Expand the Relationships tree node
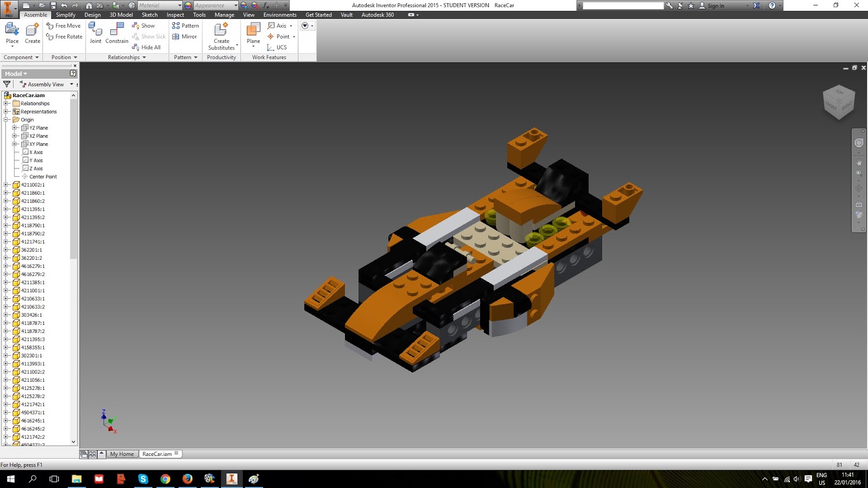This screenshot has width=868, height=488. tap(6, 103)
